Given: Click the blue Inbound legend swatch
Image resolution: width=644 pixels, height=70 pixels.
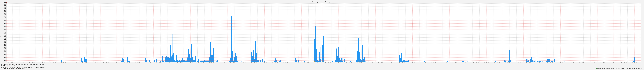Looking at the screenshot, I should (x=2, y=65).
